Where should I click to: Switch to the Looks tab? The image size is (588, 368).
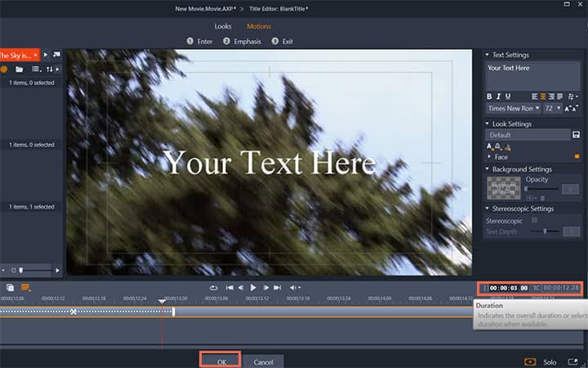pos(223,26)
